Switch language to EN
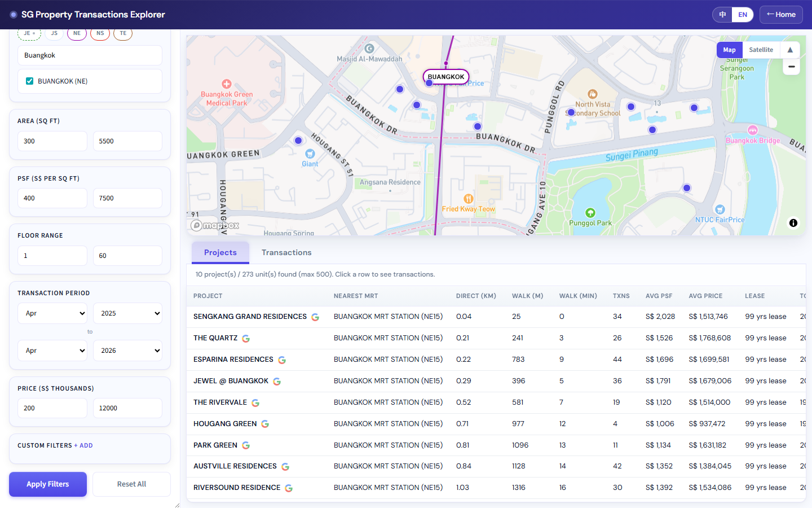Viewport: 812px width, 508px height. coord(743,15)
